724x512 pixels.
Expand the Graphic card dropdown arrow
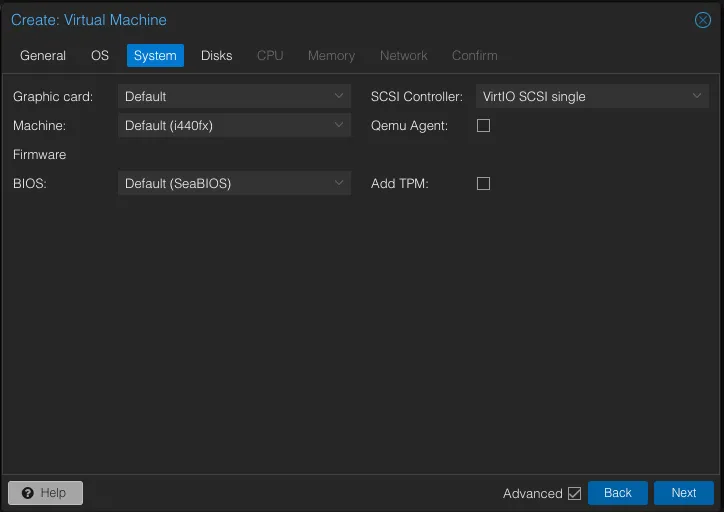point(339,97)
